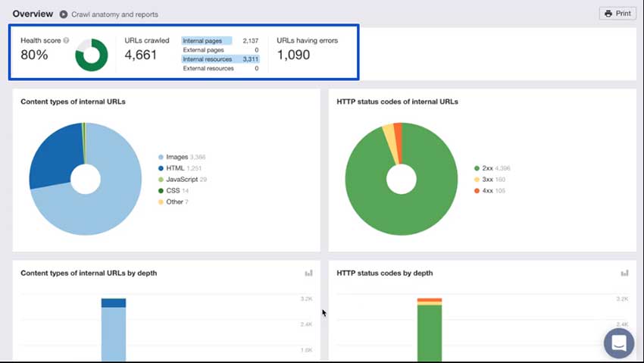Click the HTML slice of content types pie

(55, 156)
